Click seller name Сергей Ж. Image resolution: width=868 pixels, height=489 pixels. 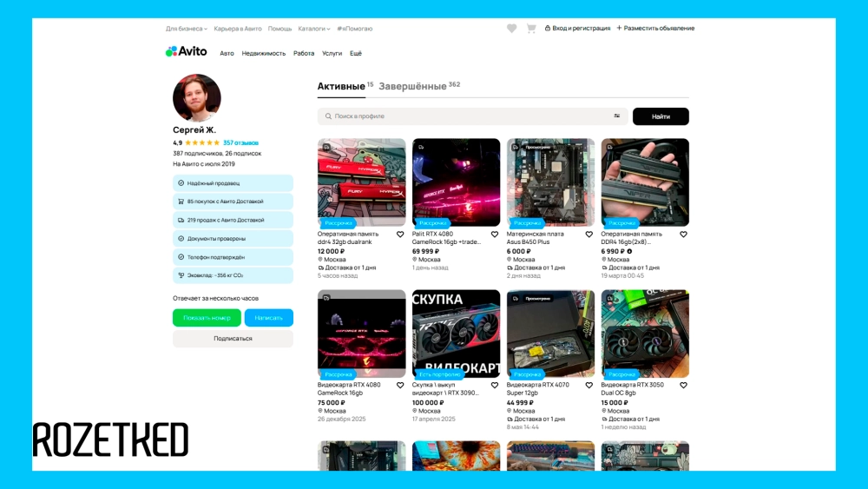click(194, 129)
